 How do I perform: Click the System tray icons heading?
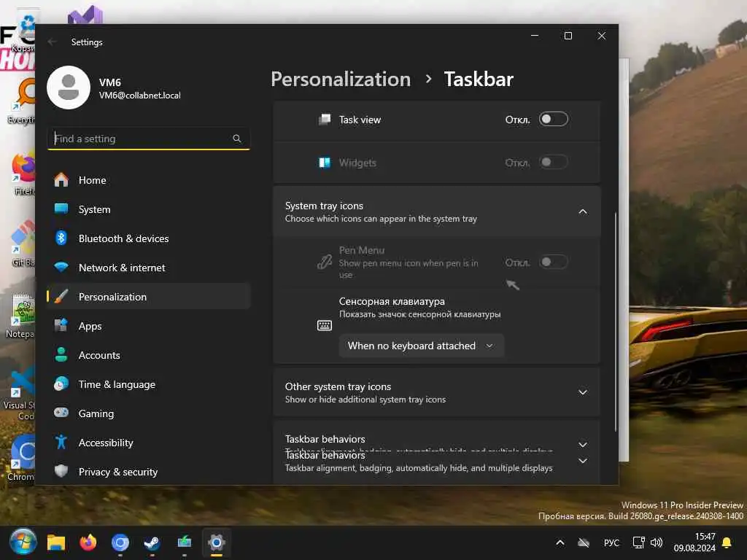click(324, 206)
